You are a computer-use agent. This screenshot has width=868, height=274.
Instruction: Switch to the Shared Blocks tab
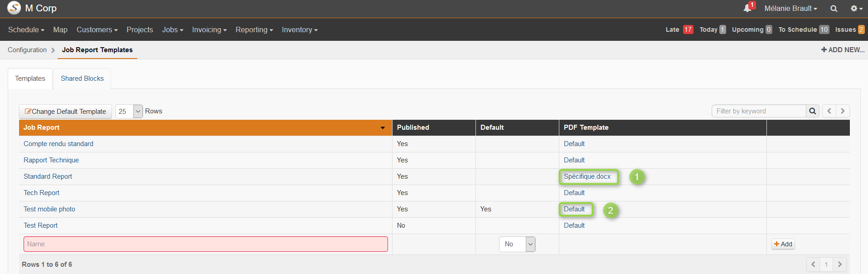pyautogui.click(x=82, y=78)
